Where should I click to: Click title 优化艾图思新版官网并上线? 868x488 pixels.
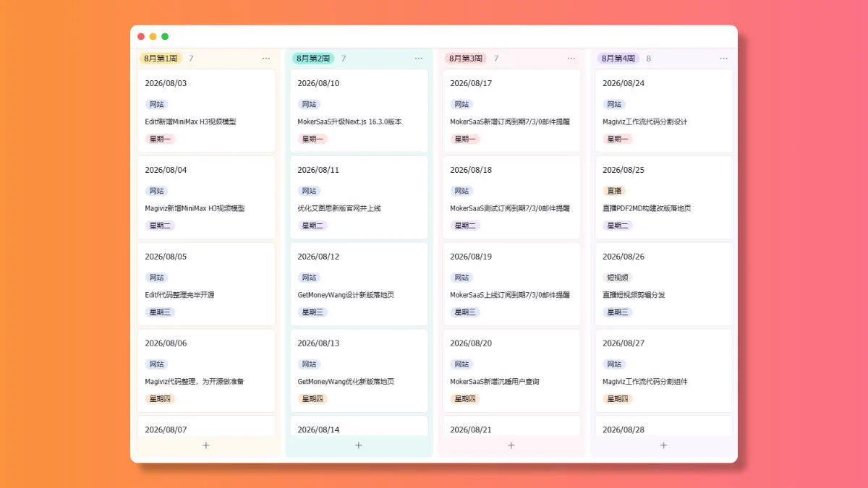tap(339, 208)
